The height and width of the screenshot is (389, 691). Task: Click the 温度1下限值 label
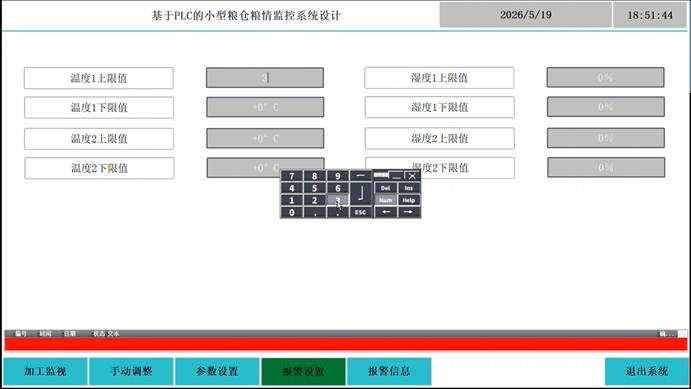[99, 107]
